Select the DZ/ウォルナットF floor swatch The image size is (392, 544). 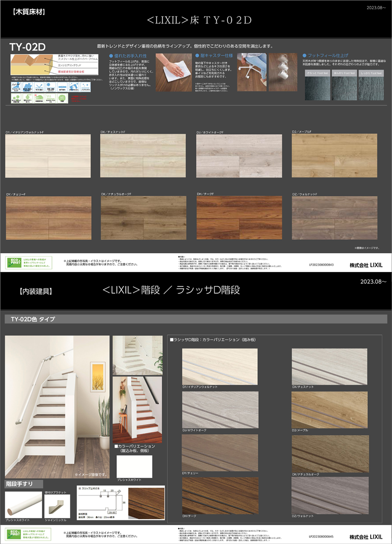[x=335, y=218]
